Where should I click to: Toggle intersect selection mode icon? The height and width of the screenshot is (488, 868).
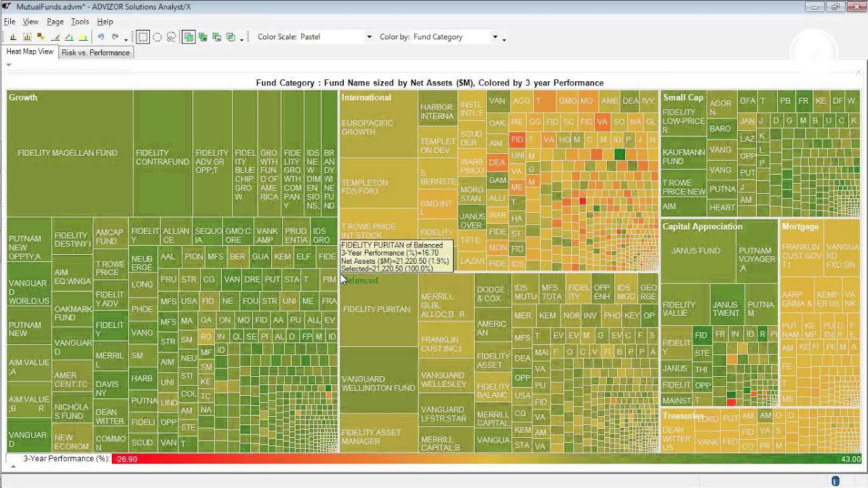(x=231, y=37)
